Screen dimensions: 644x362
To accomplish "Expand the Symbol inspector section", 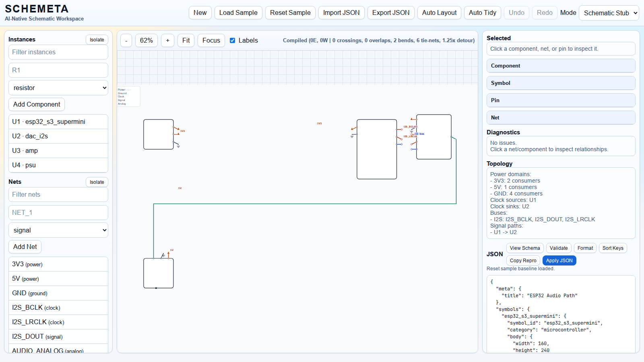I will click(x=561, y=83).
